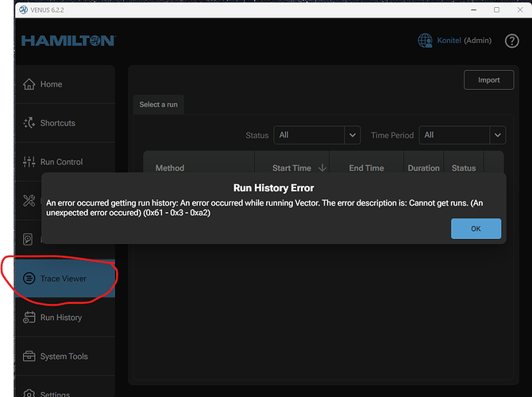Click the Run Control sliders icon
Screen dimensions: 532x397
[29, 162]
